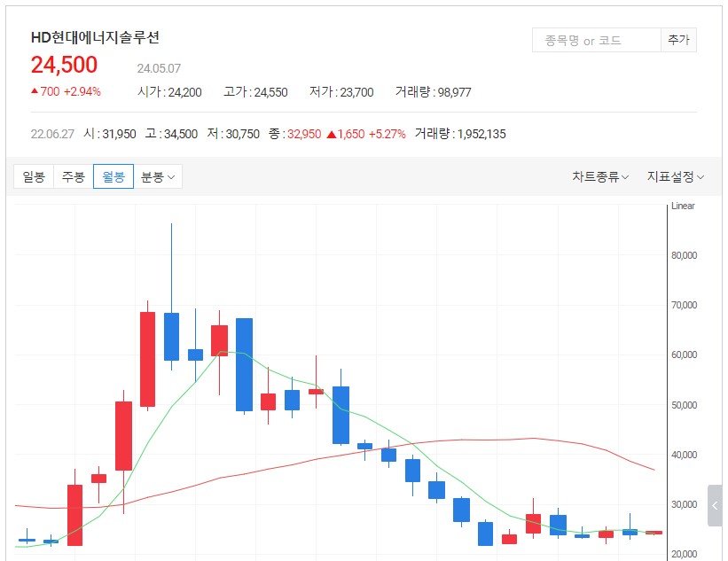Select the 월봉 monthly tab
Screen dimensions: 728x561
(x=112, y=175)
